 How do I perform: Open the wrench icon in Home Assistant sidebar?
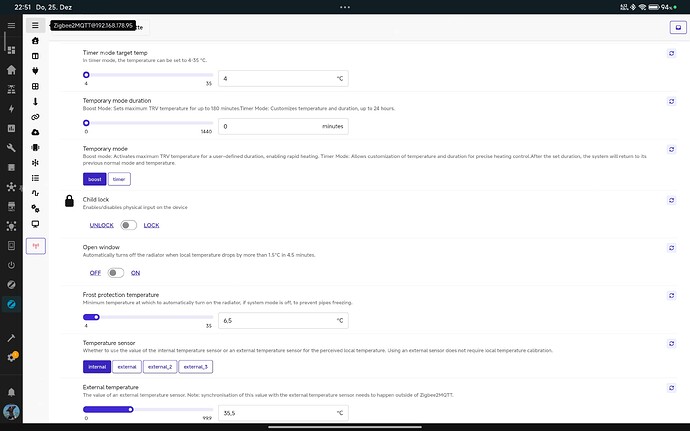(x=11, y=148)
